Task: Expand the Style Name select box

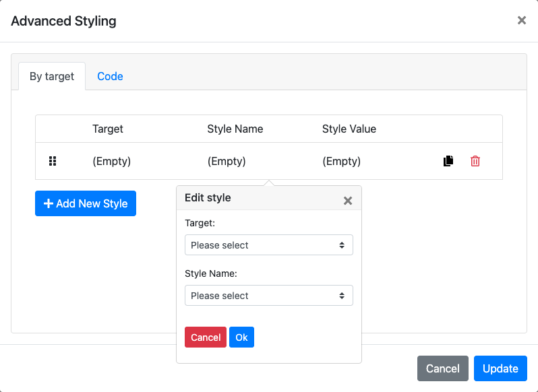Action: coord(268,296)
